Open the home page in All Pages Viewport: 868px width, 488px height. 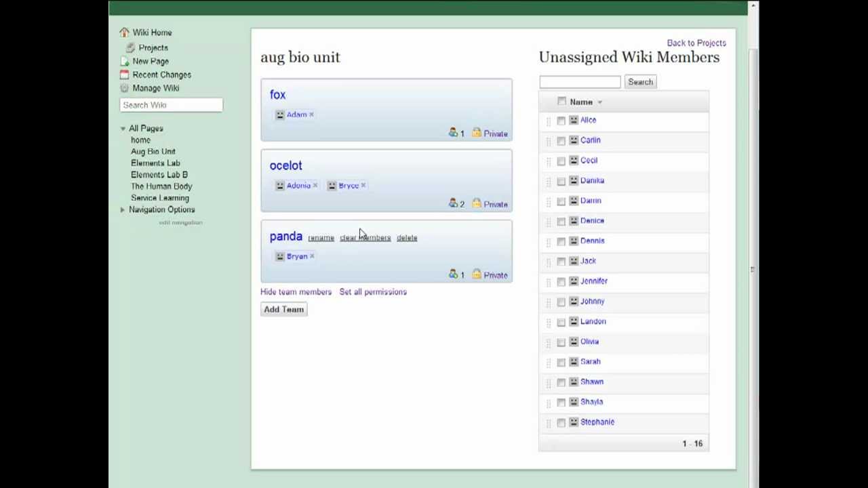140,140
